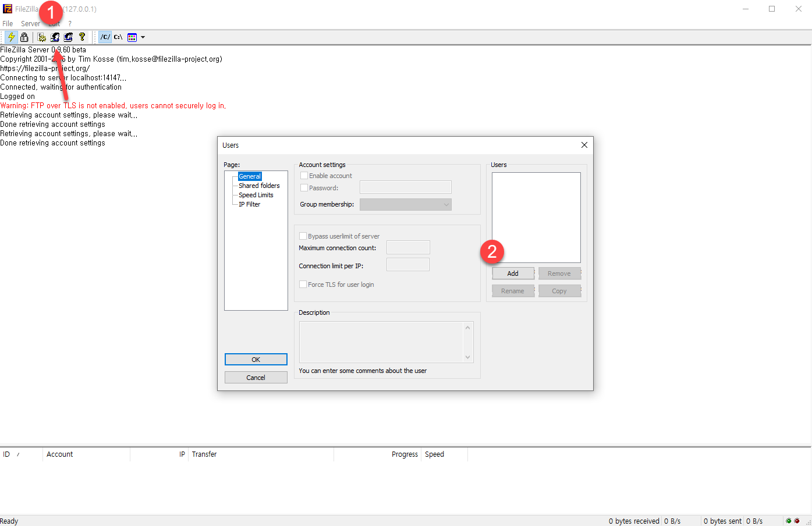The image size is (812, 526).
Task: Sort connections by the ID column header
Action: click(22, 454)
